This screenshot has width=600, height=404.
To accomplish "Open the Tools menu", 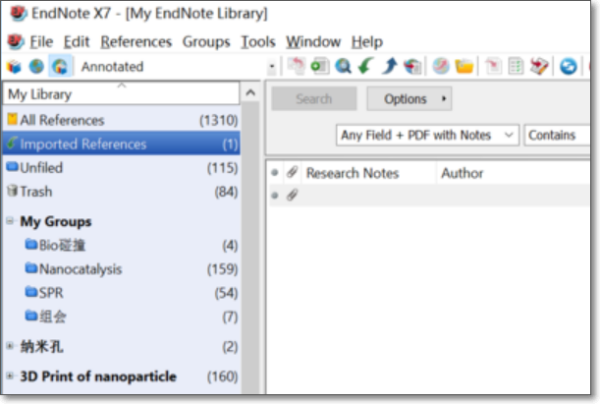I will coord(258,41).
